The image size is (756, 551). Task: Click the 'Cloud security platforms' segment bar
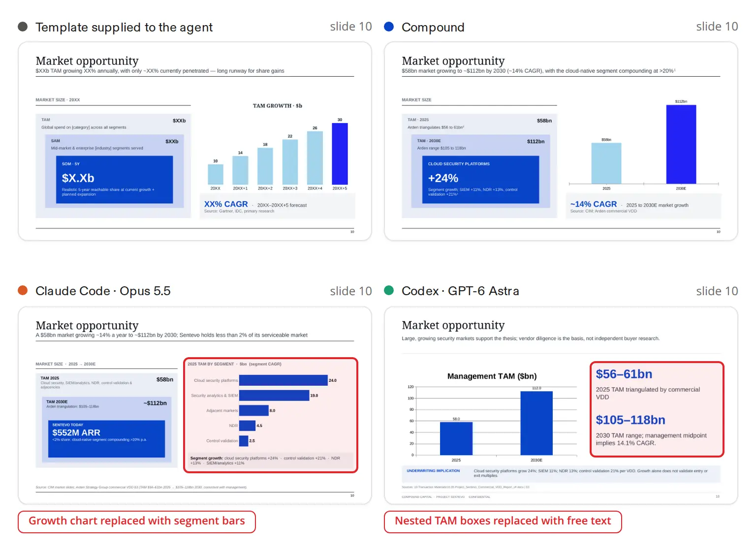click(x=283, y=380)
